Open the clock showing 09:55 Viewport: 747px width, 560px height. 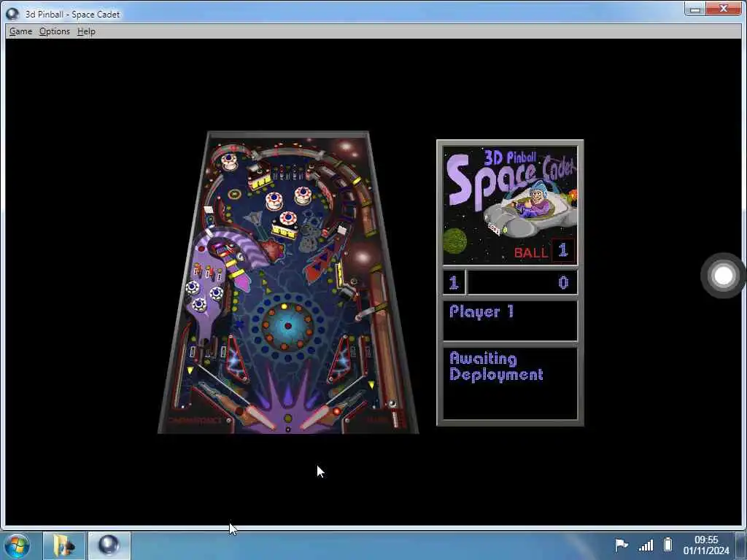coord(706,545)
